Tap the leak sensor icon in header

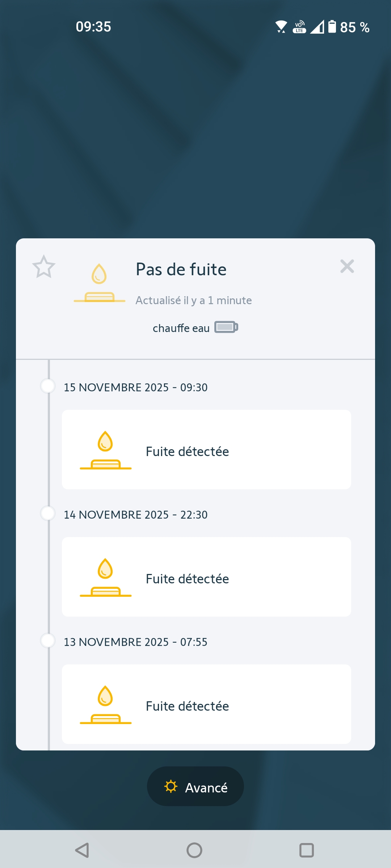point(99,283)
